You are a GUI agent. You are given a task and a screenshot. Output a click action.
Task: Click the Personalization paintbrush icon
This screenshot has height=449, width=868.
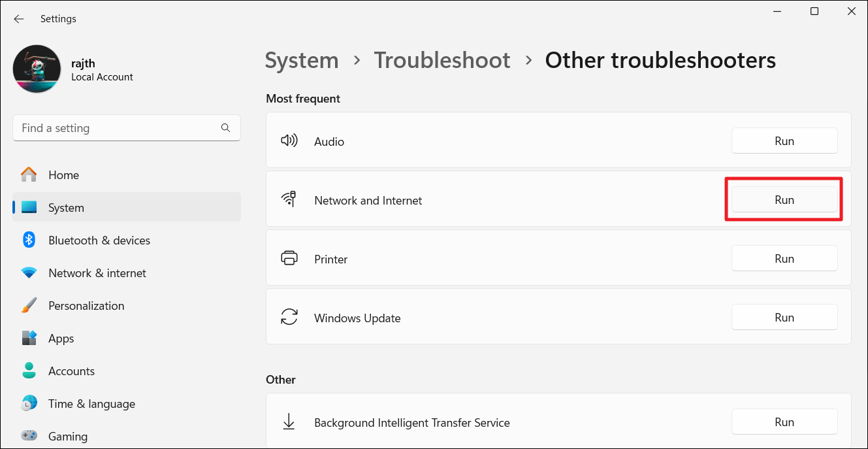click(x=29, y=305)
